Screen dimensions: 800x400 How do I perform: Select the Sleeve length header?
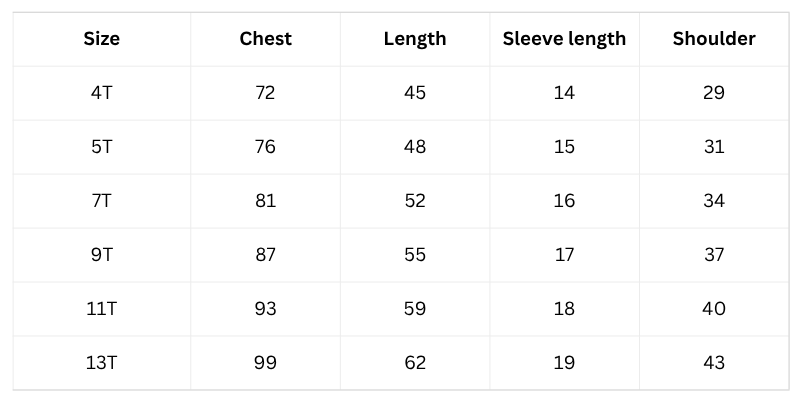[x=564, y=39]
